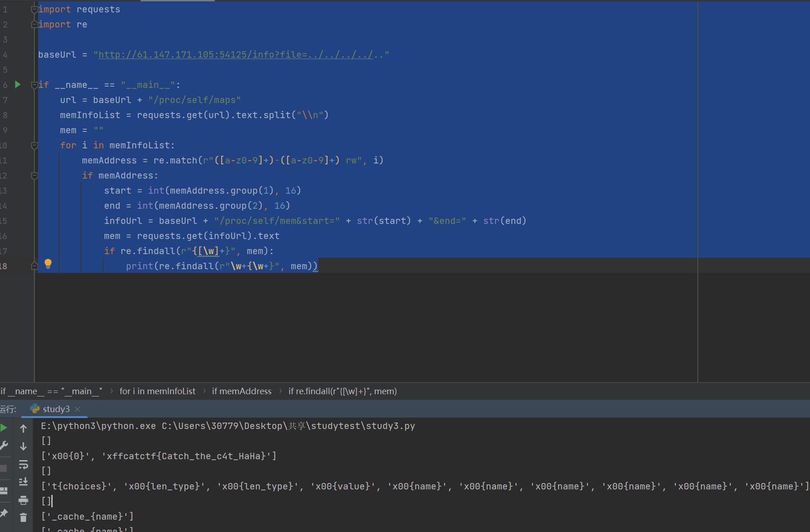
Task: Click 'import re' on line 2
Action: (63, 24)
